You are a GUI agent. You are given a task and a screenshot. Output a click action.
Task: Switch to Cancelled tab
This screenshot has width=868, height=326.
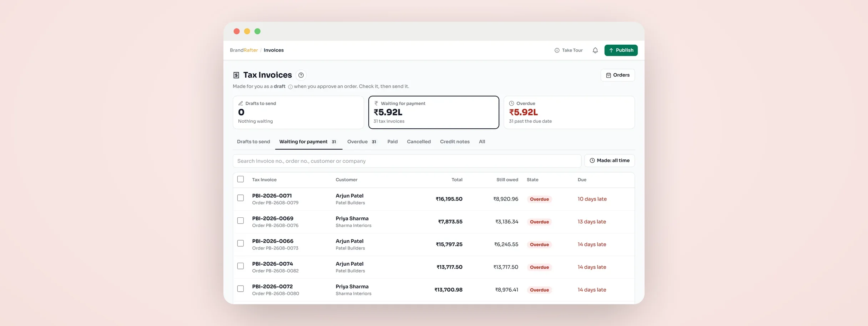point(419,142)
